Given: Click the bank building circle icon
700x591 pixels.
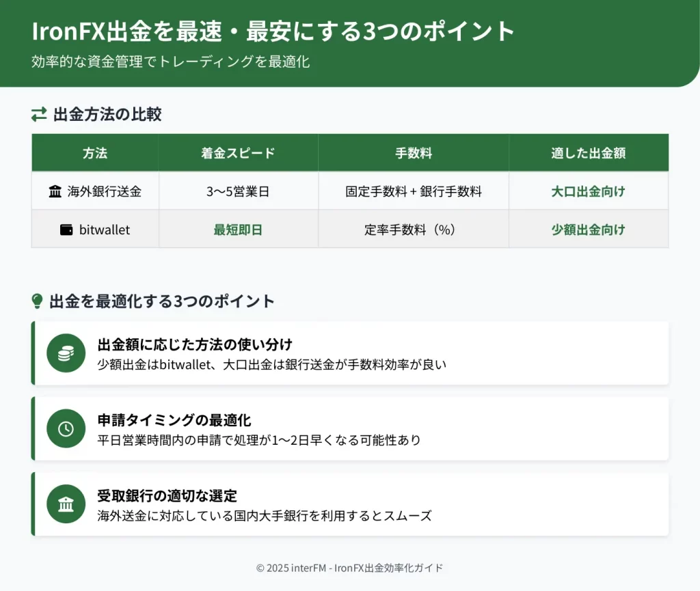Looking at the screenshot, I should [66, 504].
